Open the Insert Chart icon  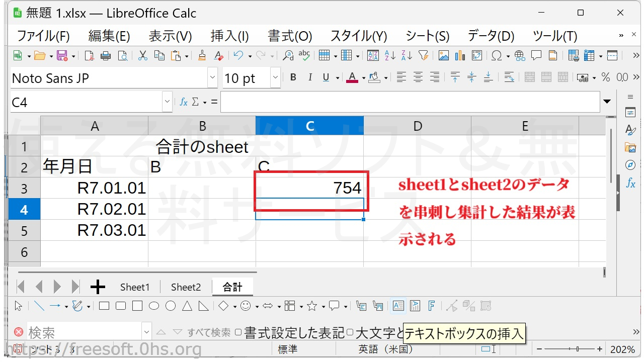tap(460, 56)
